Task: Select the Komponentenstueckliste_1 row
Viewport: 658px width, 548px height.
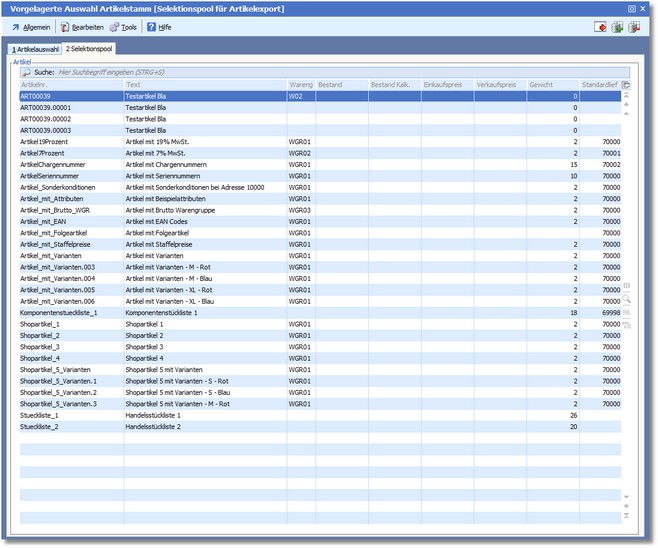Action: coord(59,313)
